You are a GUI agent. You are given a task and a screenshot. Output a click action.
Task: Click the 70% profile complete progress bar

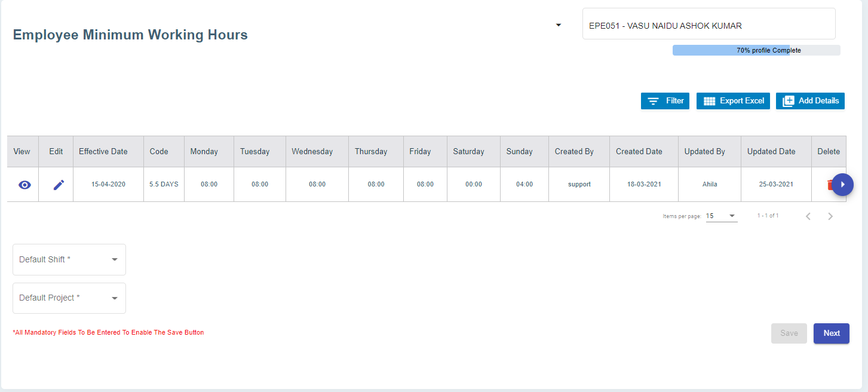point(756,50)
